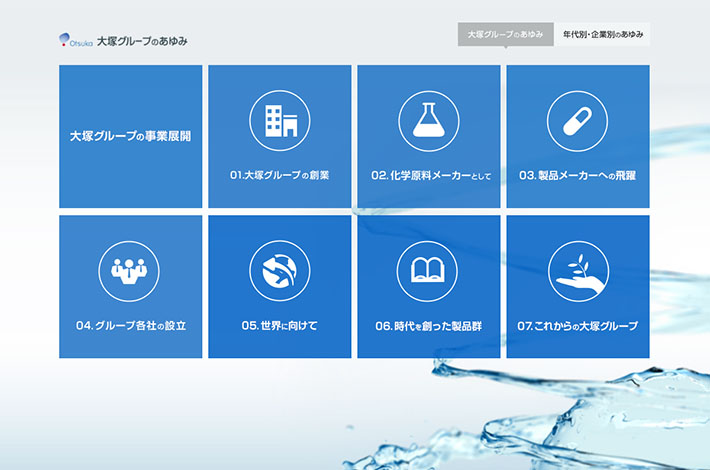Open the 05.世界に向けて label link
The height and width of the screenshot is (470, 710).
coord(279,326)
